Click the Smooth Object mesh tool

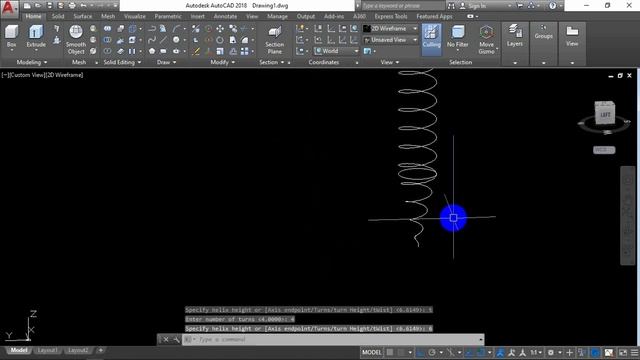coord(76,39)
